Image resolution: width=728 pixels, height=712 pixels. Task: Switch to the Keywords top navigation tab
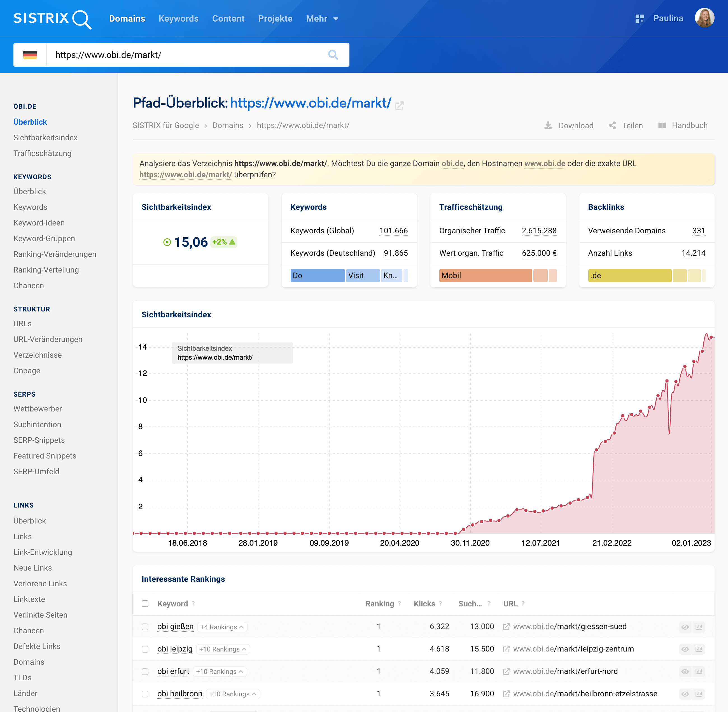coord(178,19)
